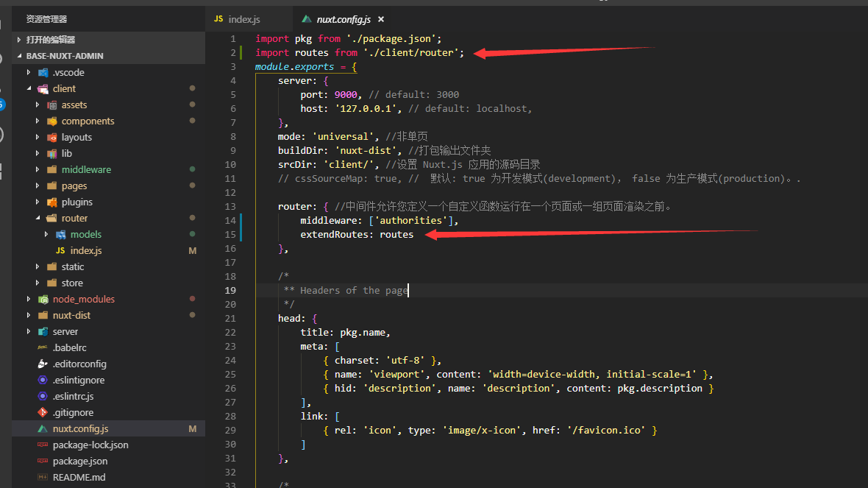Click the folder icon next to .vscode

tap(44, 72)
